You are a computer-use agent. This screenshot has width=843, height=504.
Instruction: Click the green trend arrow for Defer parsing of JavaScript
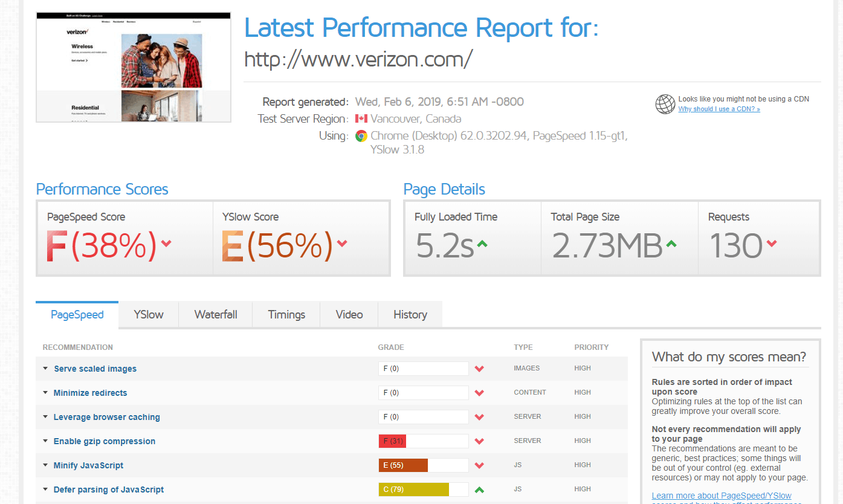pyautogui.click(x=479, y=489)
